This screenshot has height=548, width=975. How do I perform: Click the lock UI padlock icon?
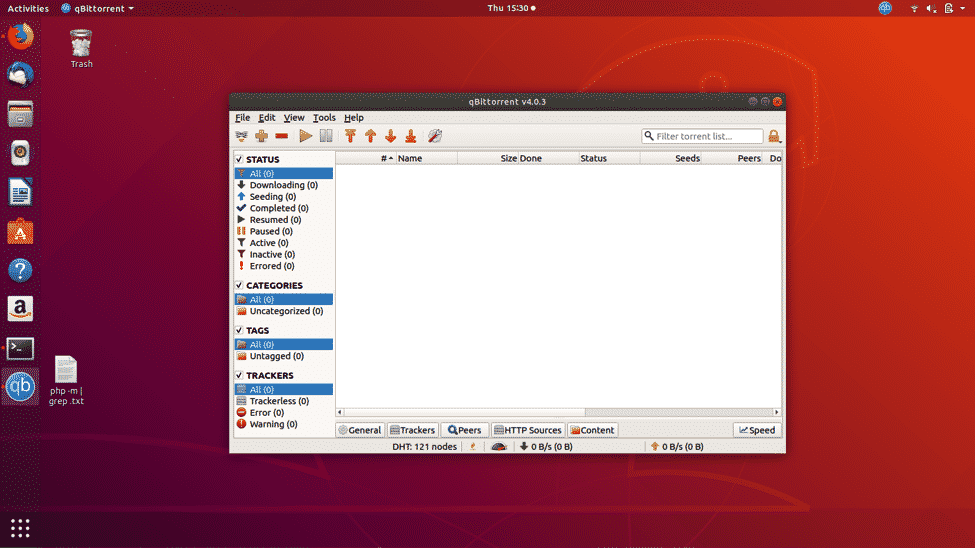pos(774,136)
